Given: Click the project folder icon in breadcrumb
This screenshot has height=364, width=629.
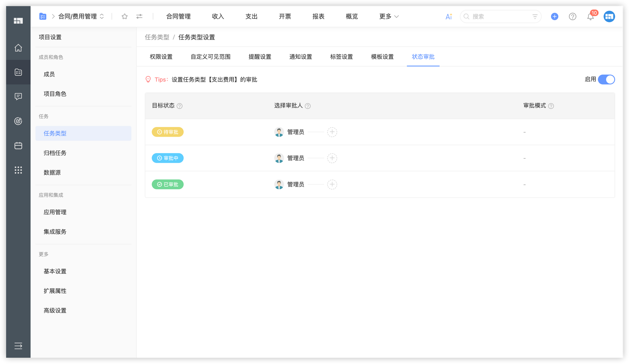Looking at the screenshot, I should coord(43,16).
